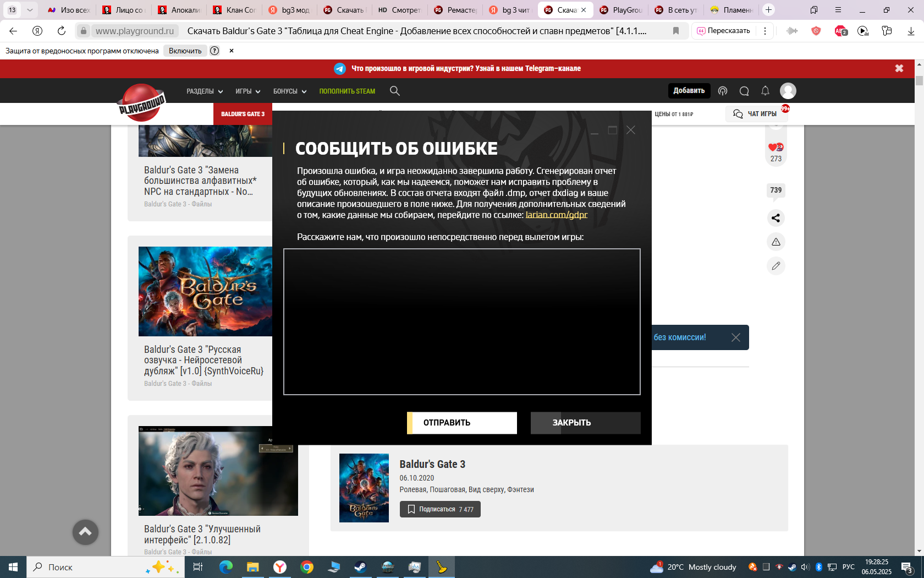924x578 pixels.
Task: Open the support headset icon in header
Action: pos(723,91)
